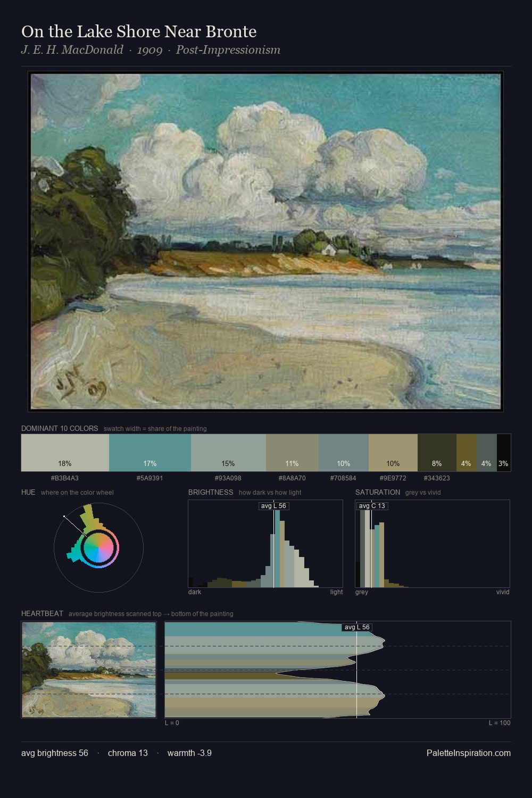Click the BRIGHTNESS section heading
Image resolution: width=532 pixels, height=798 pixels.
[211, 492]
